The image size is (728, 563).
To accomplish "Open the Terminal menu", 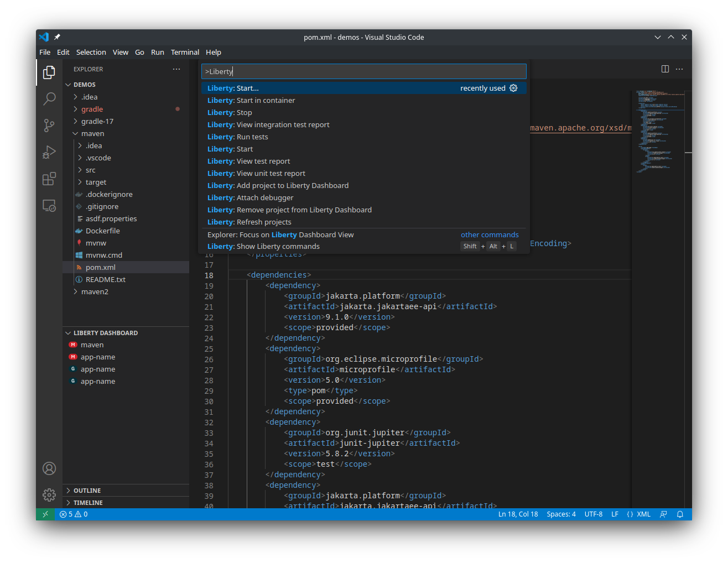I will pos(185,52).
